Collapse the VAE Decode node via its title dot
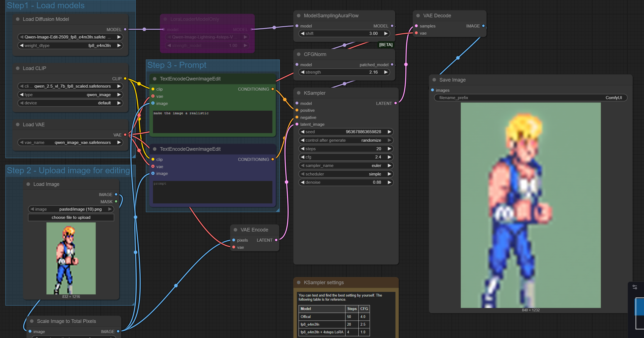The height and width of the screenshot is (338, 644). click(418, 16)
